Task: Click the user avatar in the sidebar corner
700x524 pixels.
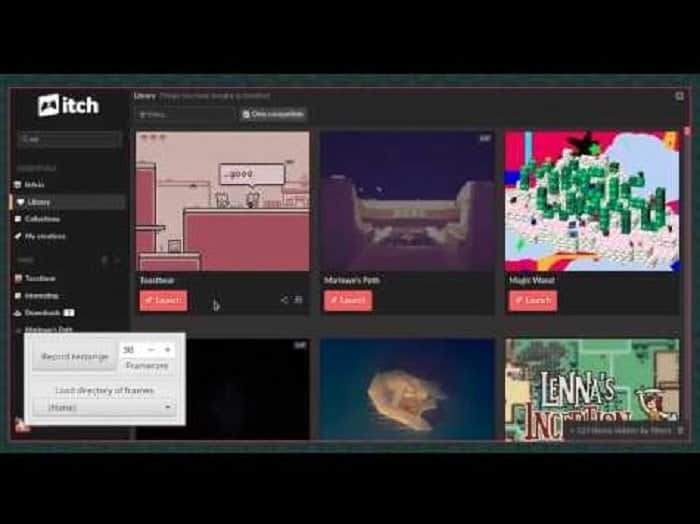Action: 21,424
